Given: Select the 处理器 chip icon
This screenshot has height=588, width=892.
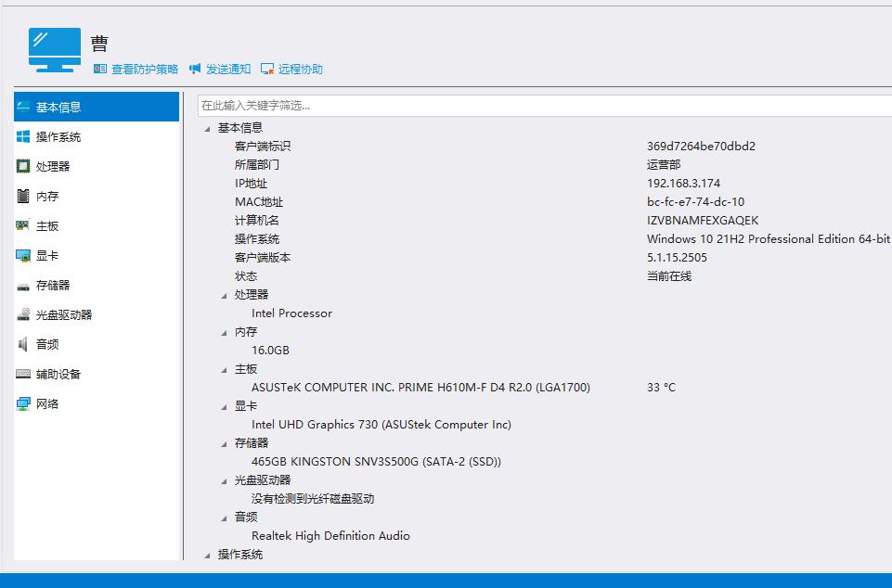Looking at the screenshot, I should [x=23, y=166].
